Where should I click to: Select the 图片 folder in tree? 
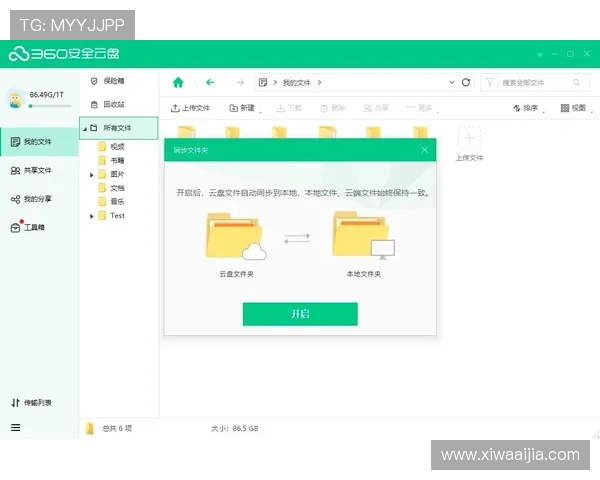pos(111,174)
